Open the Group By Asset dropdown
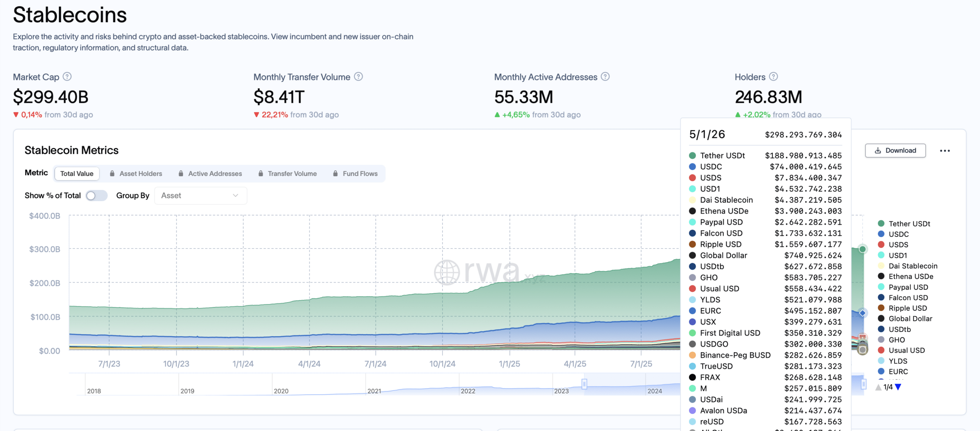The height and width of the screenshot is (431, 980). click(x=201, y=195)
